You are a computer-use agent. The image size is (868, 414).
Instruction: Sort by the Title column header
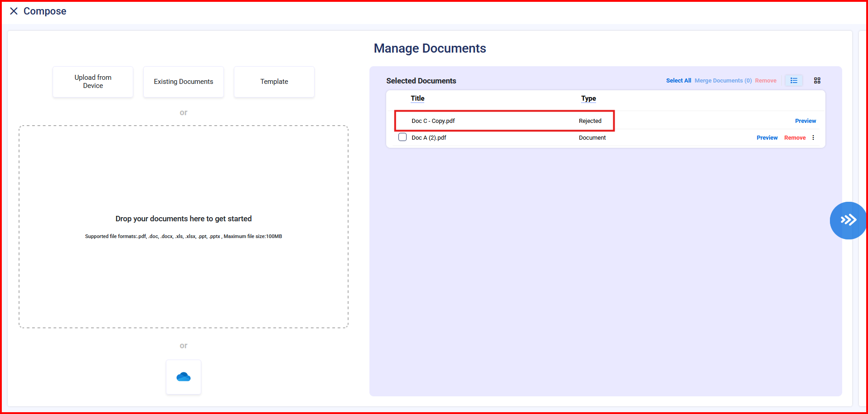417,98
